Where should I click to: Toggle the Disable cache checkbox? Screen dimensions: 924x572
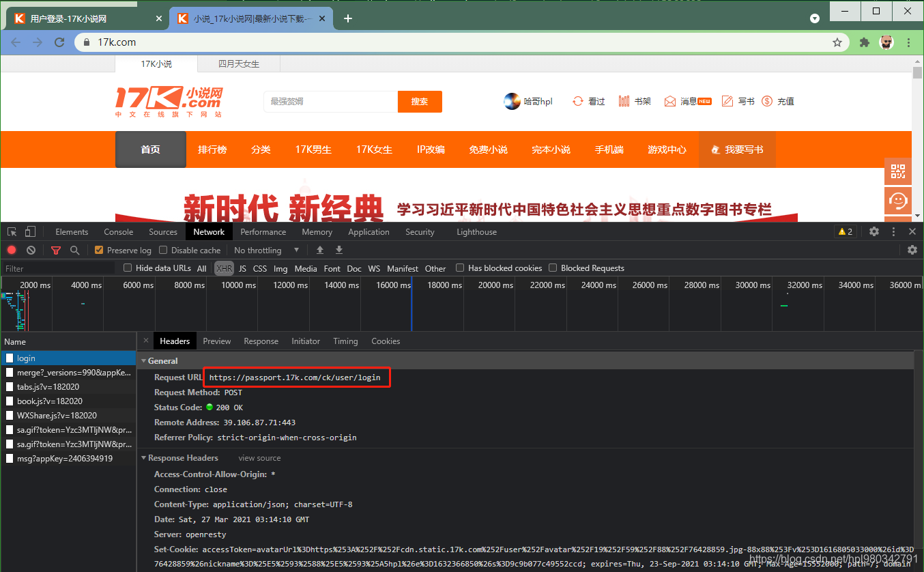coord(164,251)
